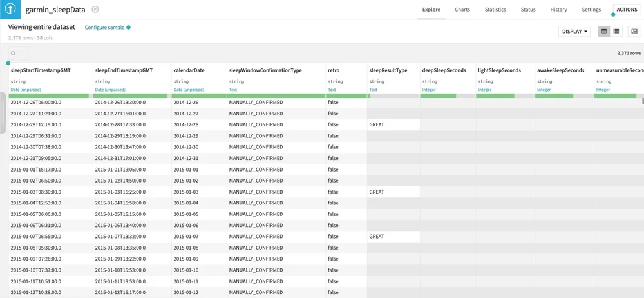Click retro value false in 2014-12-30 row
The width and height of the screenshot is (644, 298).
pyautogui.click(x=333, y=147)
